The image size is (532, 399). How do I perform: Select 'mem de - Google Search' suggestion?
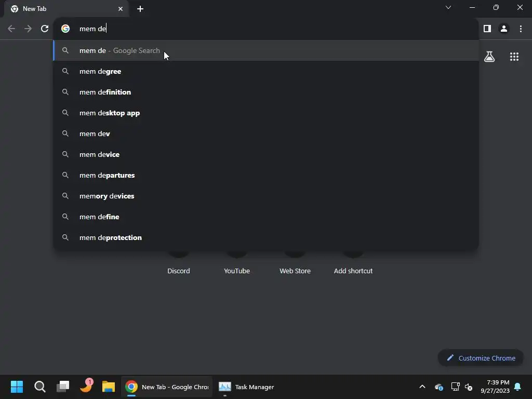266,50
